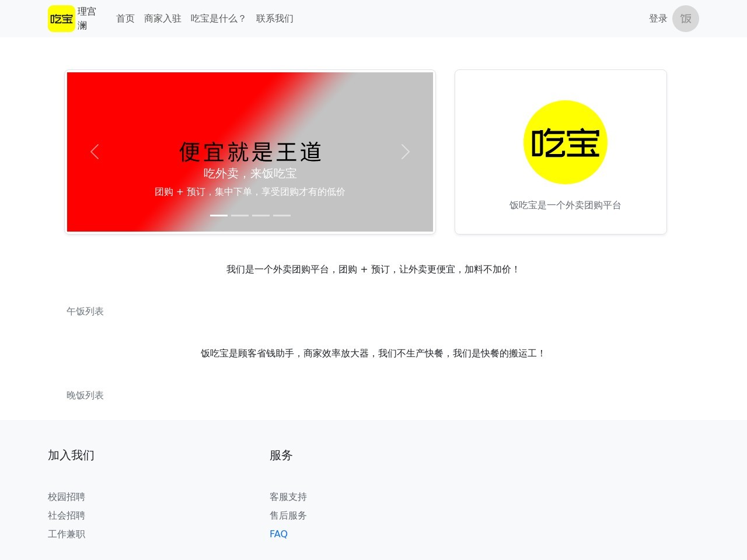Open the FAQ link
Screen dimensions: 747x560
click(278, 533)
